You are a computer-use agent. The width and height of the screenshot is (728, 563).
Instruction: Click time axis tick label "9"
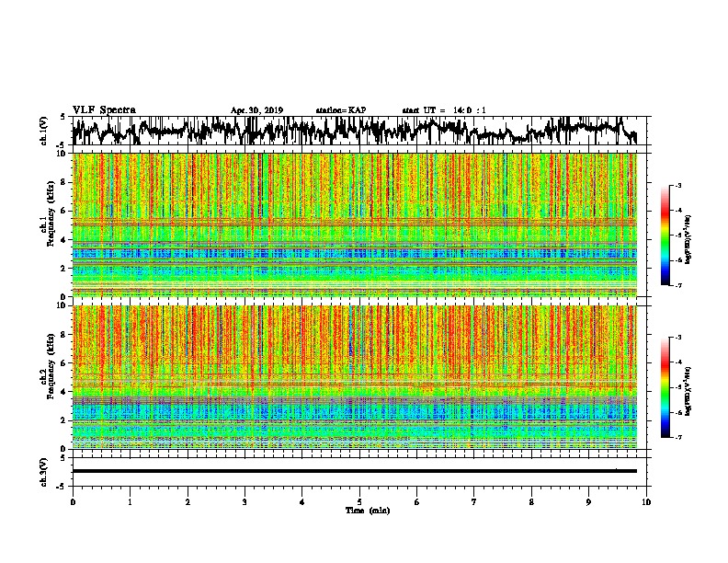coord(588,502)
